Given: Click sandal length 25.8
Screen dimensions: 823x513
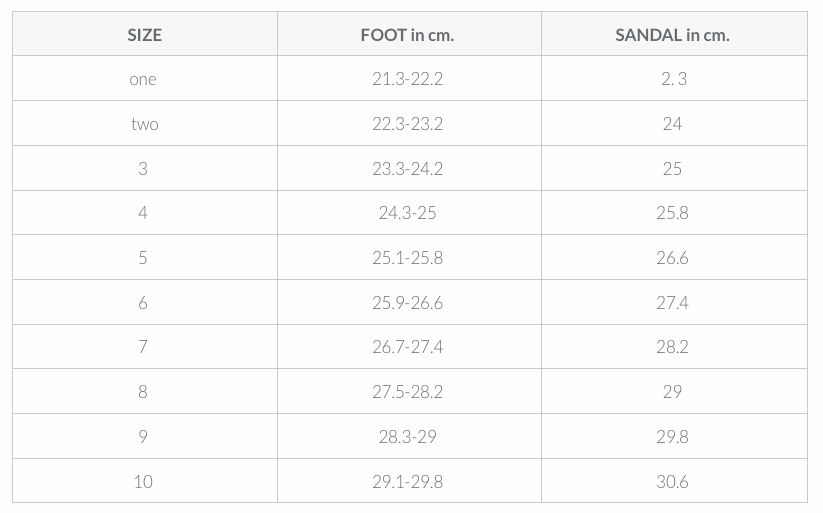Looking at the screenshot, I should [672, 213].
